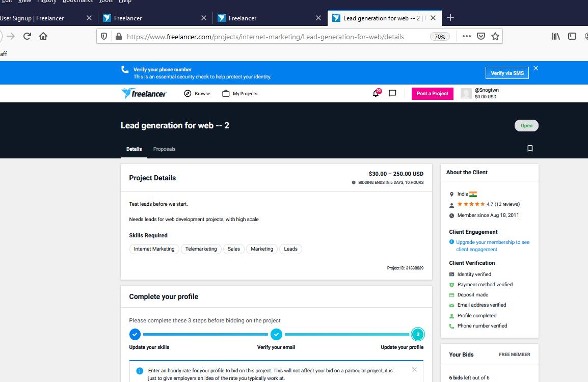Click the Post a Project button
This screenshot has height=382, width=588.
click(x=432, y=94)
